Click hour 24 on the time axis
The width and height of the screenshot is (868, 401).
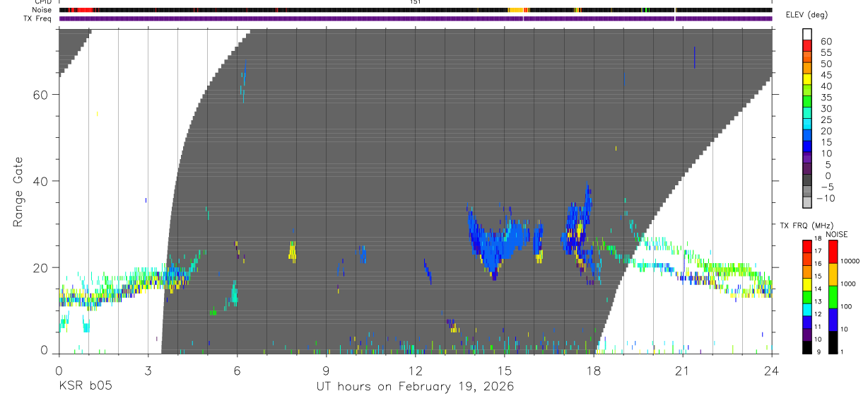(x=772, y=370)
